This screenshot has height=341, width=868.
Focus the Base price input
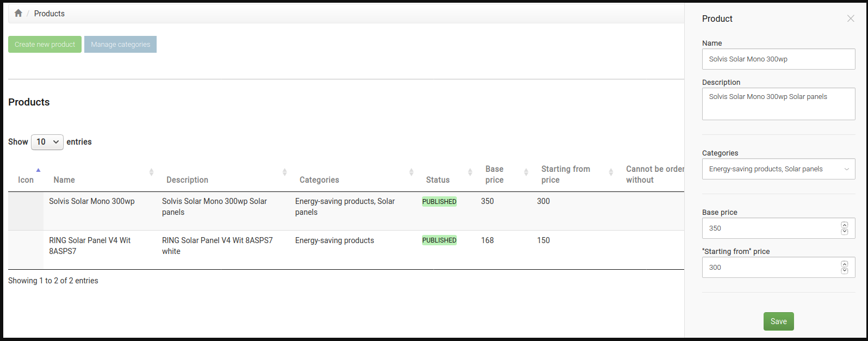(778, 228)
